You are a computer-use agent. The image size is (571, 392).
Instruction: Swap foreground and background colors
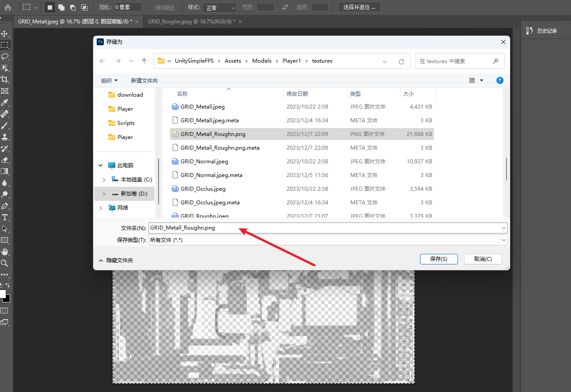8,285
